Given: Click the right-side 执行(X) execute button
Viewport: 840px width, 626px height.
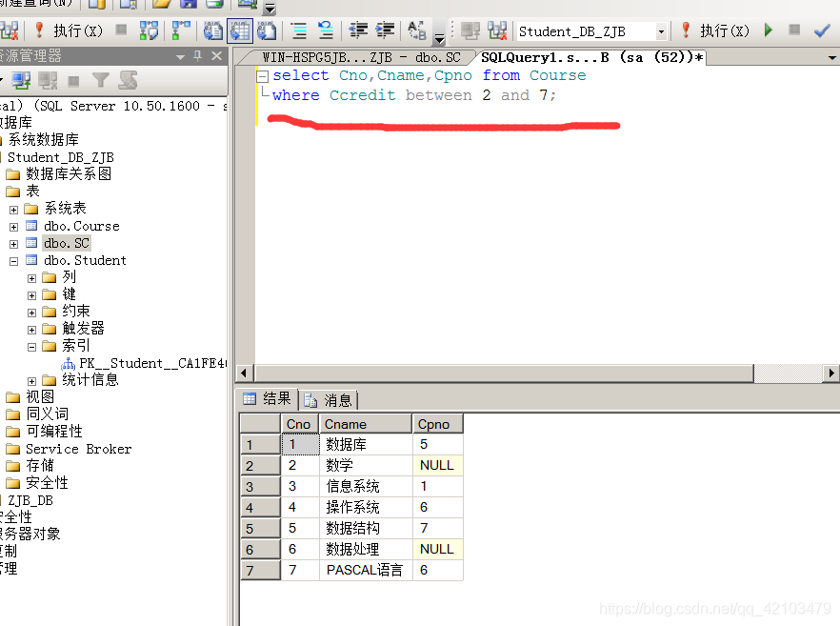Looking at the screenshot, I should 715,31.
